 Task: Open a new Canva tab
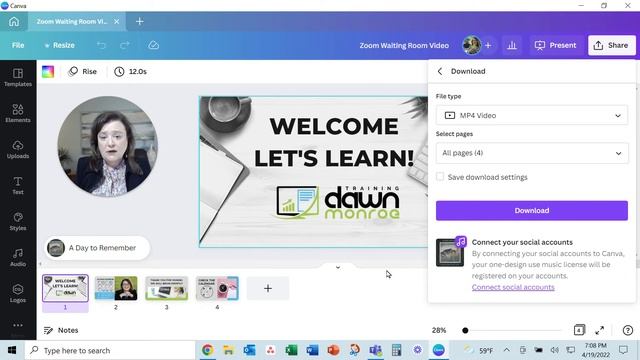[140, 21]
